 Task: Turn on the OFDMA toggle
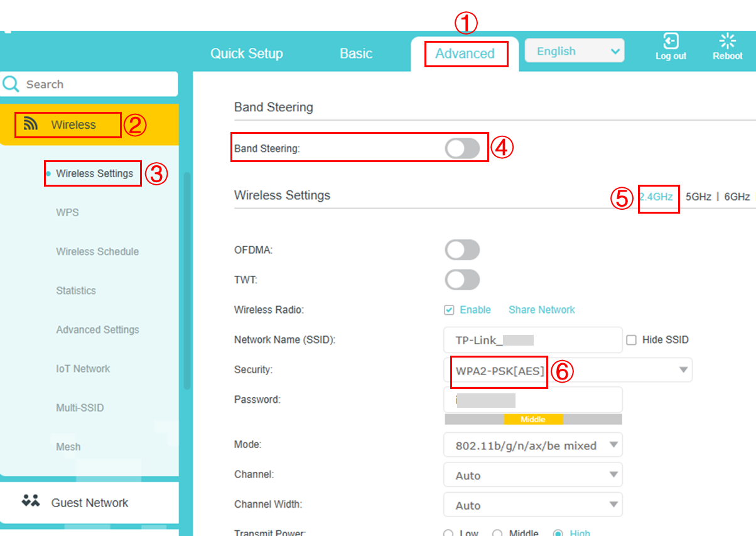tap(462, 249)
